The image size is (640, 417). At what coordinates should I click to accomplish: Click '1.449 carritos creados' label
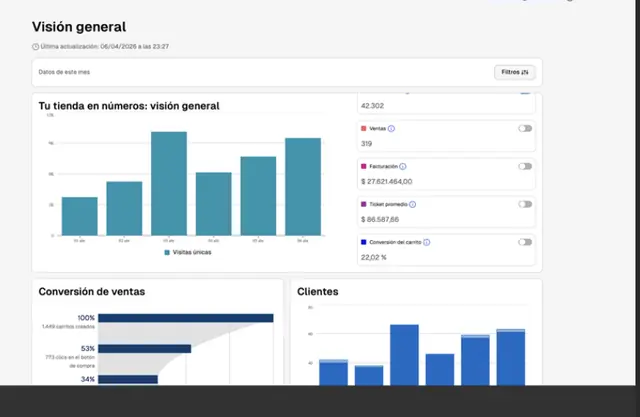click(68, 327)
